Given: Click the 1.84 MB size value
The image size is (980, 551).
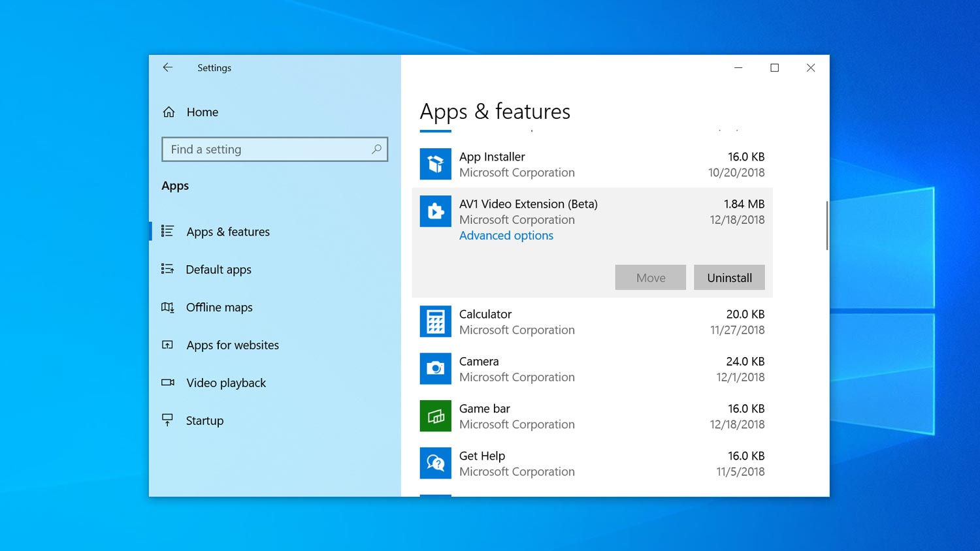Looking at the screenshot, I should pyautogui.click(x=744, y=204).
